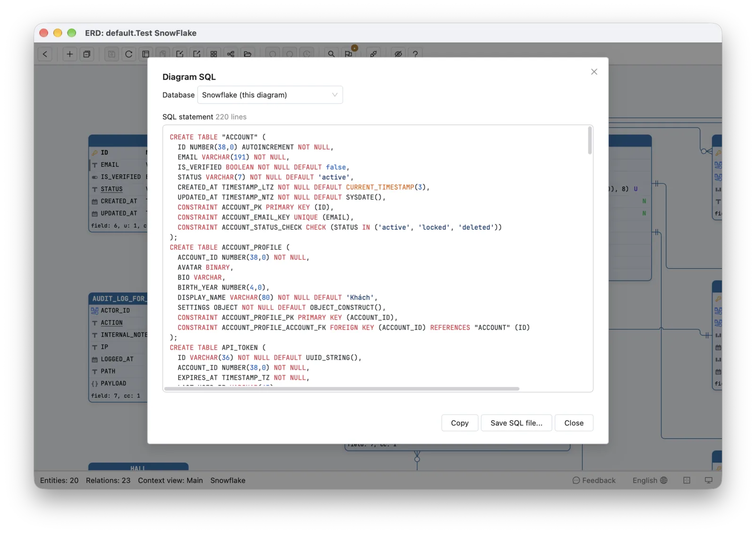Select the CREATED_AT field row
Screen dimensions: 756x534
pyautogui.click(x=119, y=201)
